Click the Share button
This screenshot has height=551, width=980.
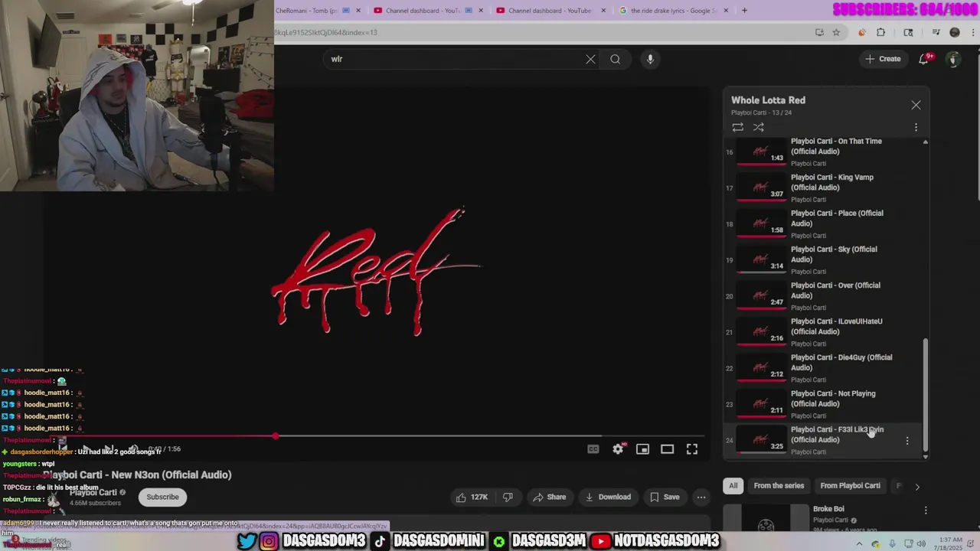pos(549,497)
